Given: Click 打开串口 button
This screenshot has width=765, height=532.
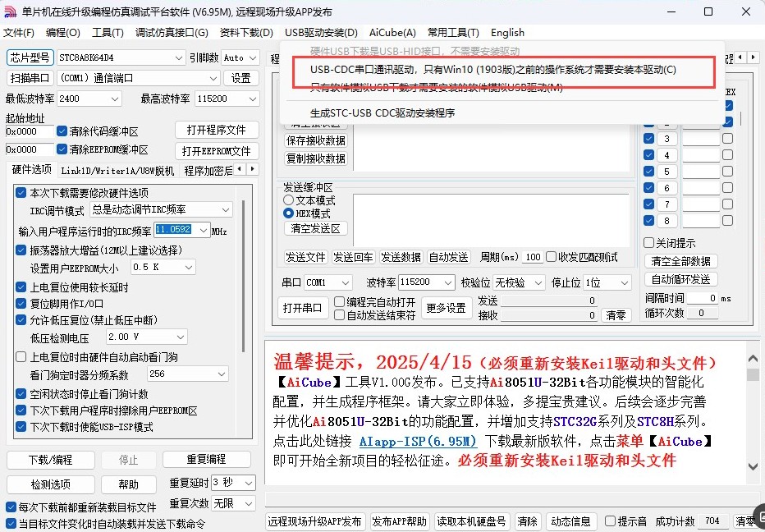Looking at the screenshot, I should pos(303,308).
